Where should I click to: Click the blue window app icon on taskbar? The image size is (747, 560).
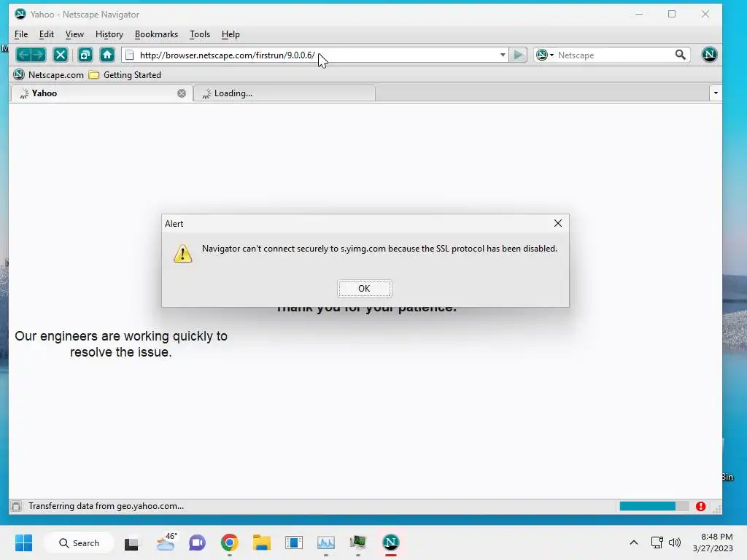(x=294, y=542)
